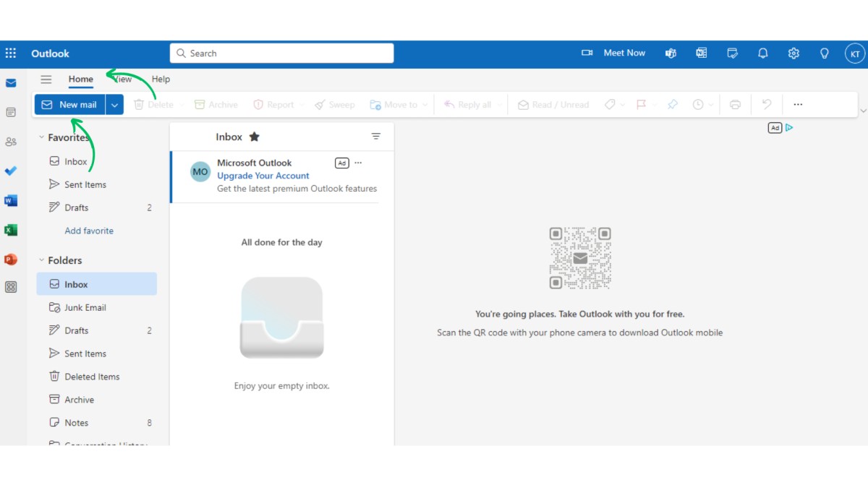The image size is (868, 488).
Task: Open the Microsoft Outlook ad message
Action: click(x=282, y=177)
